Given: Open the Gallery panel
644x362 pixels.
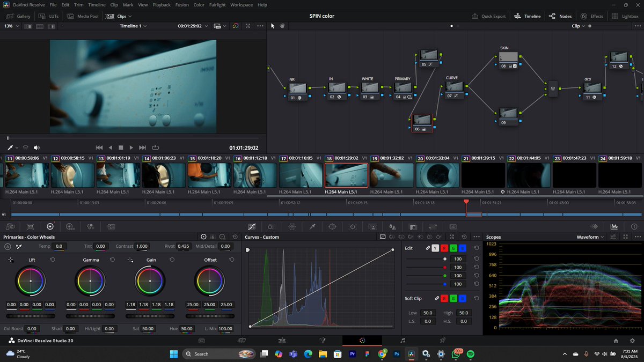Looking at the screenshot, I should pyautogui.click(x=18, y=16).
